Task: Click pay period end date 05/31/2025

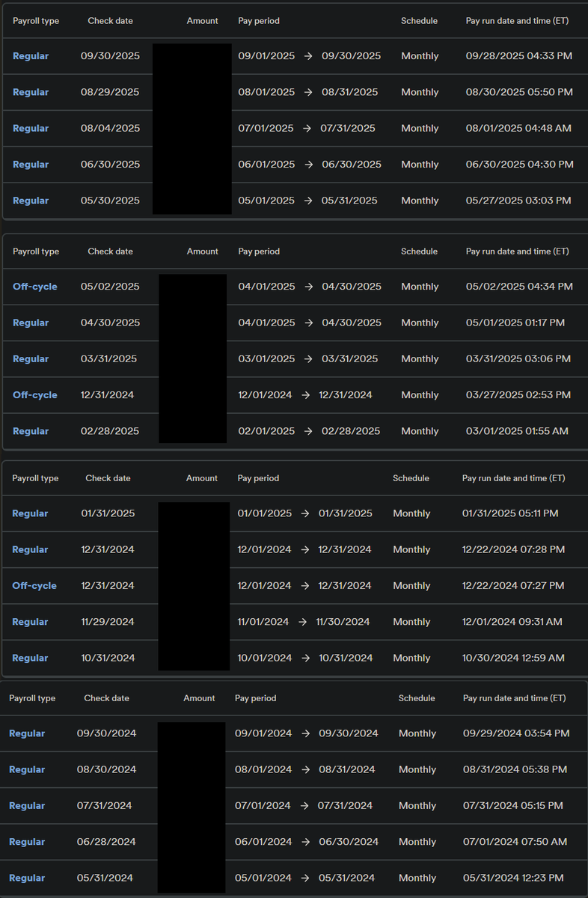Action: click(349, 201)
